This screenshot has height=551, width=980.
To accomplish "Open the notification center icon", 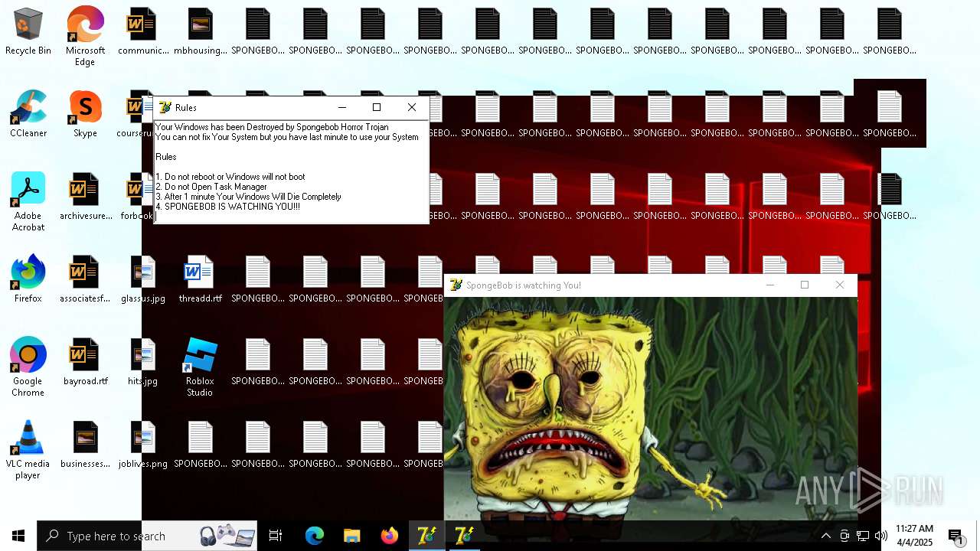I will click(x=956, y=536).
